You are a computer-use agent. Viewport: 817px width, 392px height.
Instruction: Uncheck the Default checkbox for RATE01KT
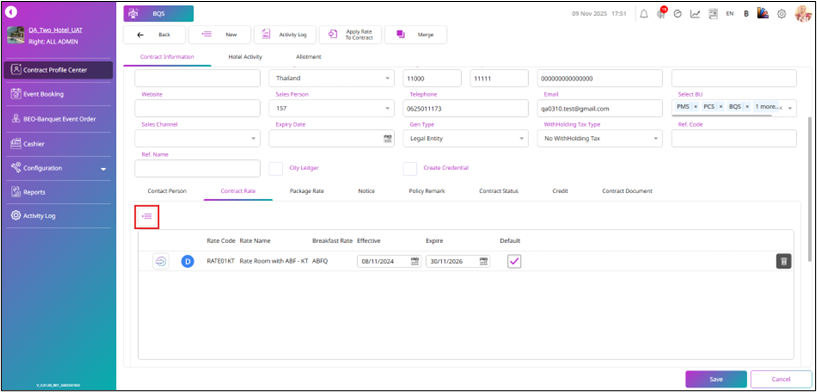pyautogui.click(x=514, y=262)
